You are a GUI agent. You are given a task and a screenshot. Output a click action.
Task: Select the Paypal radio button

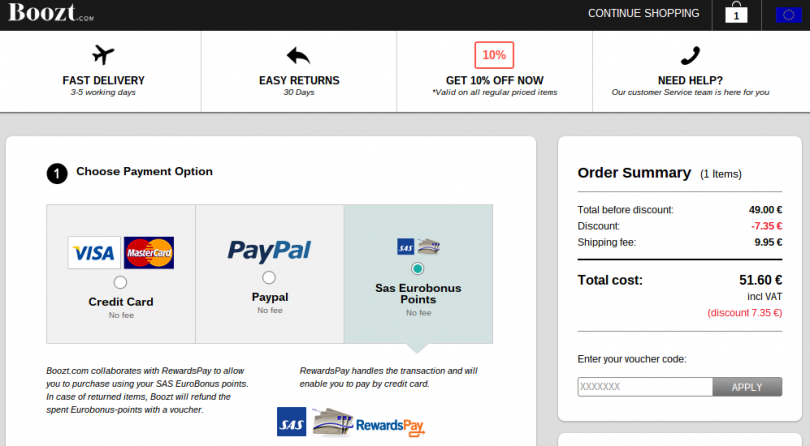pos(269,278)
